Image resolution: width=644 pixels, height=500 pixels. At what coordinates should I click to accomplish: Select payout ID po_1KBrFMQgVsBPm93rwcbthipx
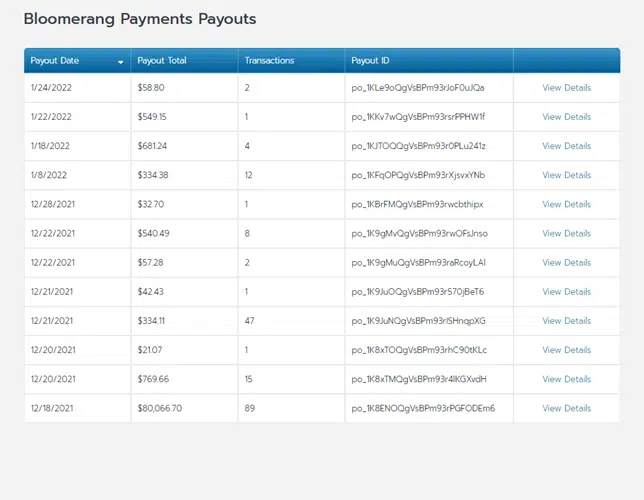[x=417, y=205]
